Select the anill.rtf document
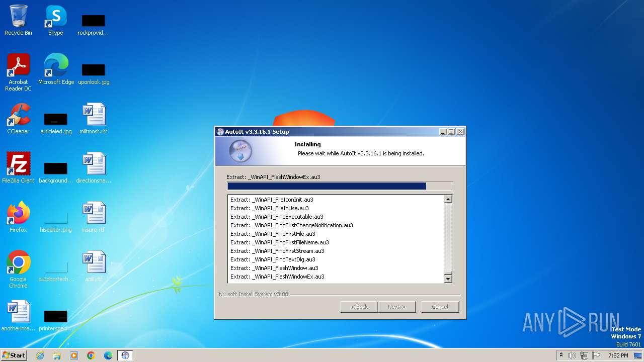This screenshot has width=644, height=362. 94,266
